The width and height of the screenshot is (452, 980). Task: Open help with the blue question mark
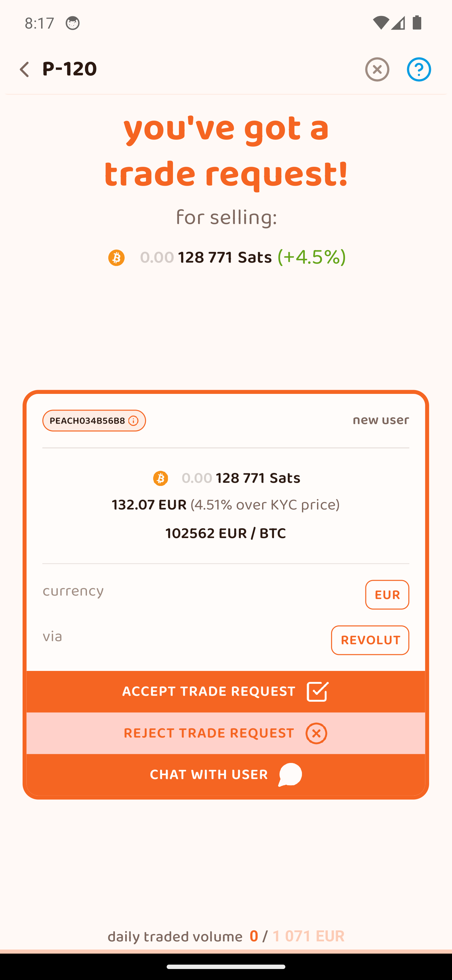(x=418, y=70)
